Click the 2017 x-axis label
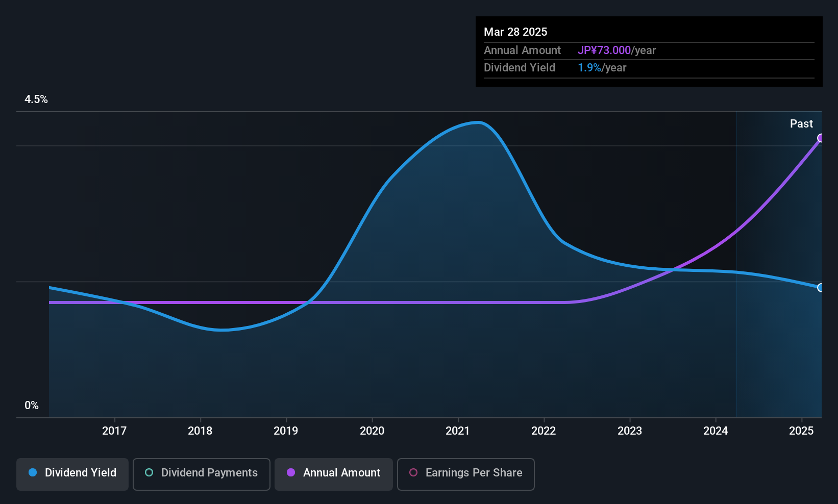The image size is (838, 504). (114, 431)
